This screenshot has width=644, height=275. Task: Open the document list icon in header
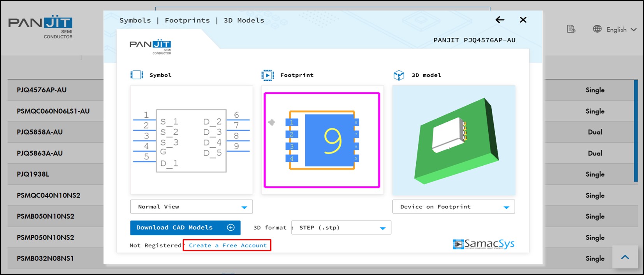pyautogui.click(x=571, y=29)
